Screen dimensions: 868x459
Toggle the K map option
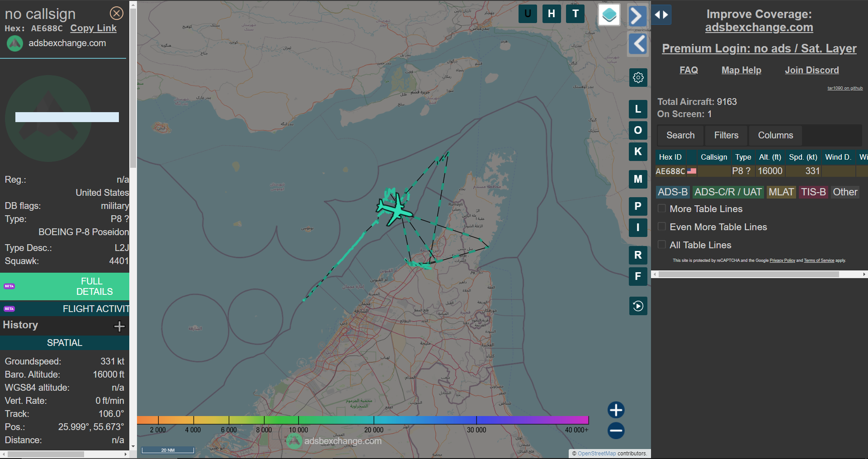pos(638,151)
